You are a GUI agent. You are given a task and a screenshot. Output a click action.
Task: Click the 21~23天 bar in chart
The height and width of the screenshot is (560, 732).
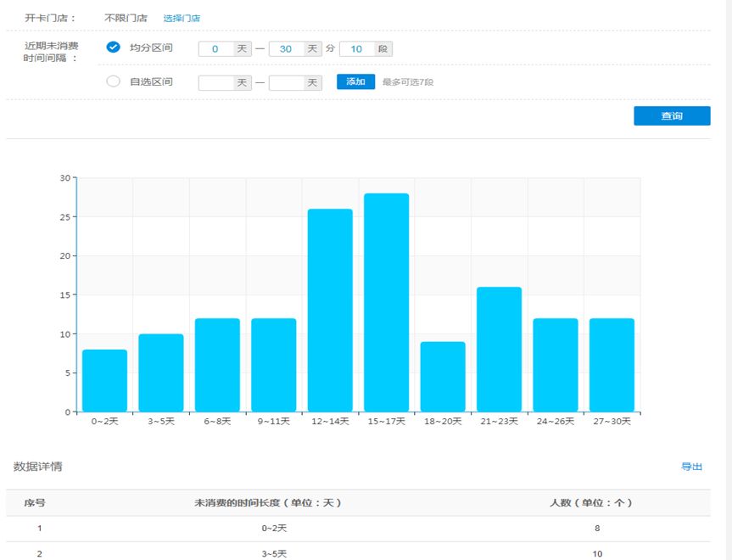499,350
